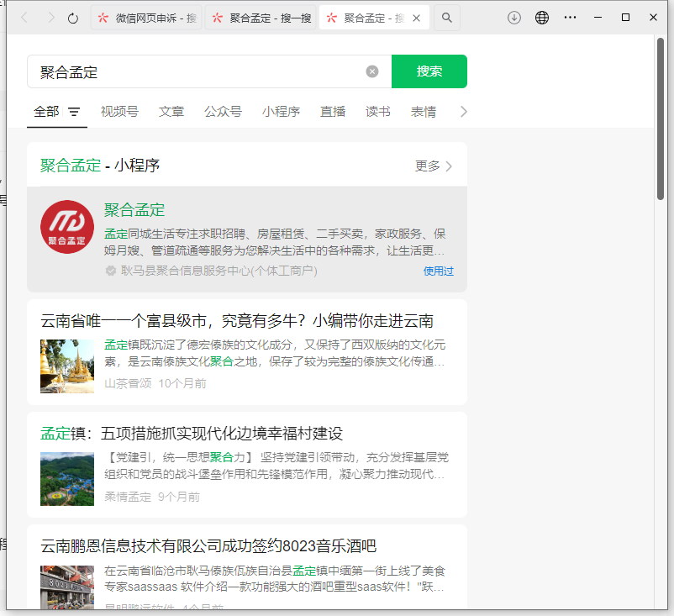The height and width of the screenshot is (616, 674).
Task: Go back using the back arrow
Action: click(24, 18)
